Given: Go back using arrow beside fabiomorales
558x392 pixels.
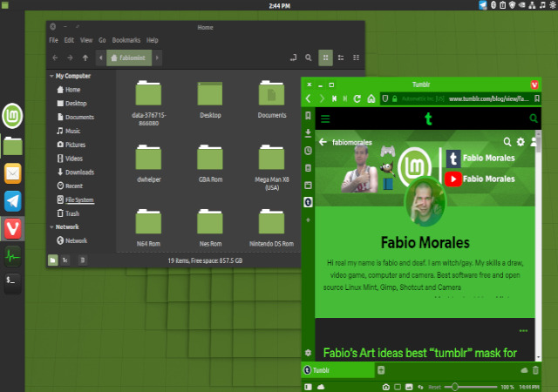Looking at the screenshot, I should pos(323,142).
